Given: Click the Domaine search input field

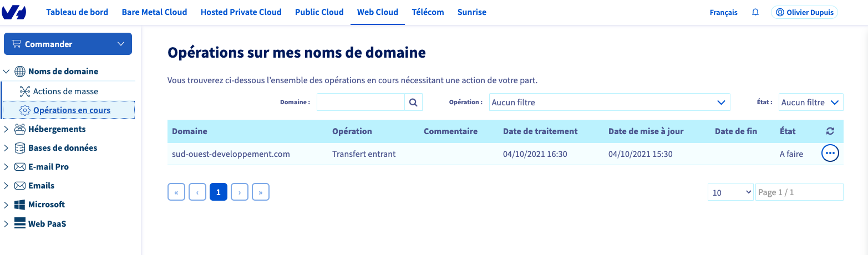Looking at the screenshot, I should point(361,103).
